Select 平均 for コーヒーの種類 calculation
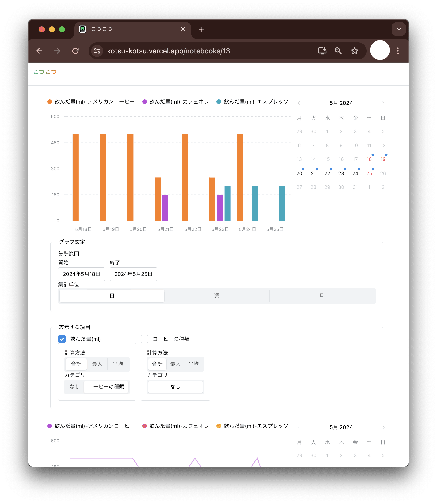 pos(194,364)
